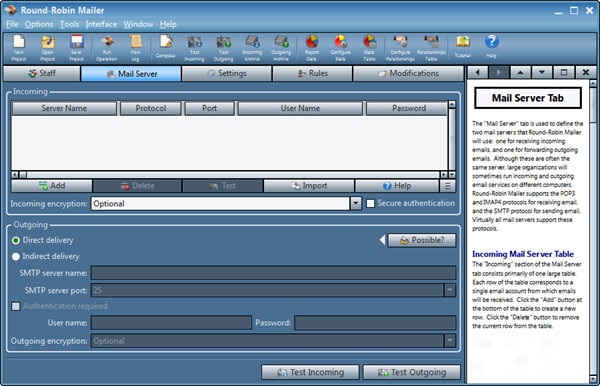600x386 pixels.
Task: Go back in the help panel
Action: tap(478, 72)
